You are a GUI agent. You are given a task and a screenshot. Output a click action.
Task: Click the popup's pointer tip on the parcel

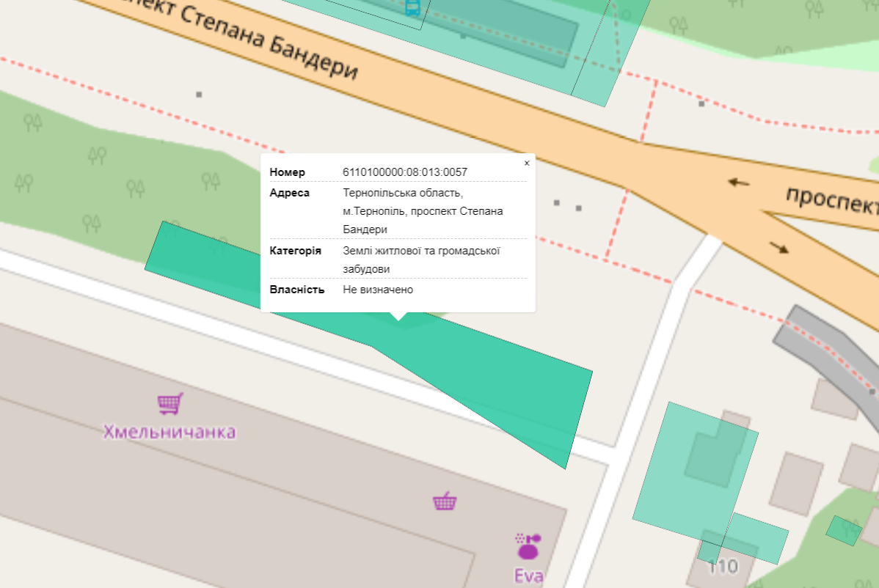[398, 318]
